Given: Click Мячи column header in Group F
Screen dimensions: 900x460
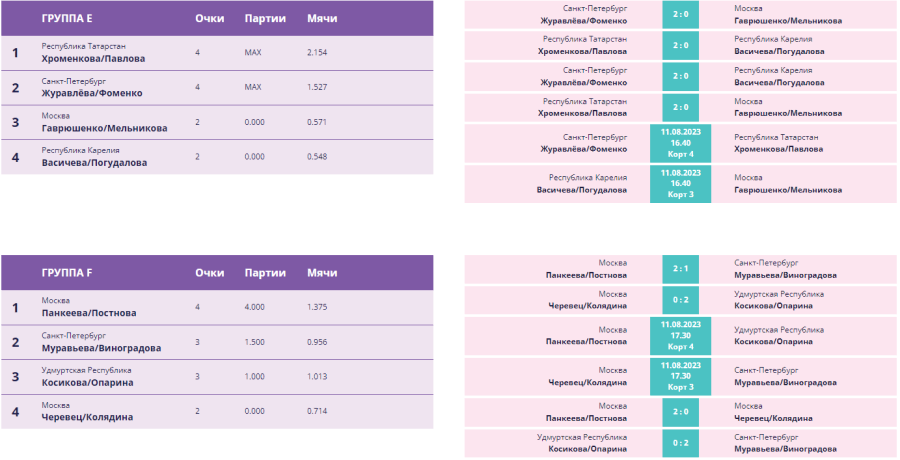Looking at the screenshot, I should click(322, 273).
